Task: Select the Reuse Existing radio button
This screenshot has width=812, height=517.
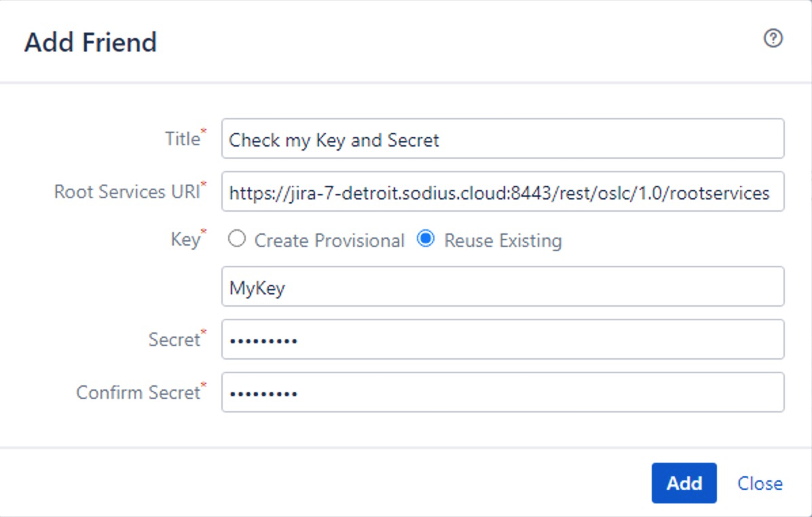Action: pyautogui.click(x=426, y=239)
